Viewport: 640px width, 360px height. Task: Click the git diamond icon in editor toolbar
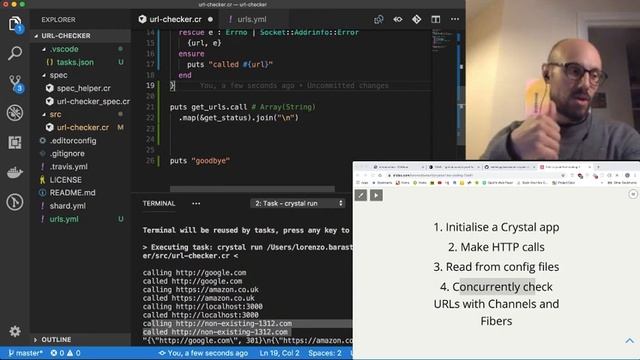point(416,19)
